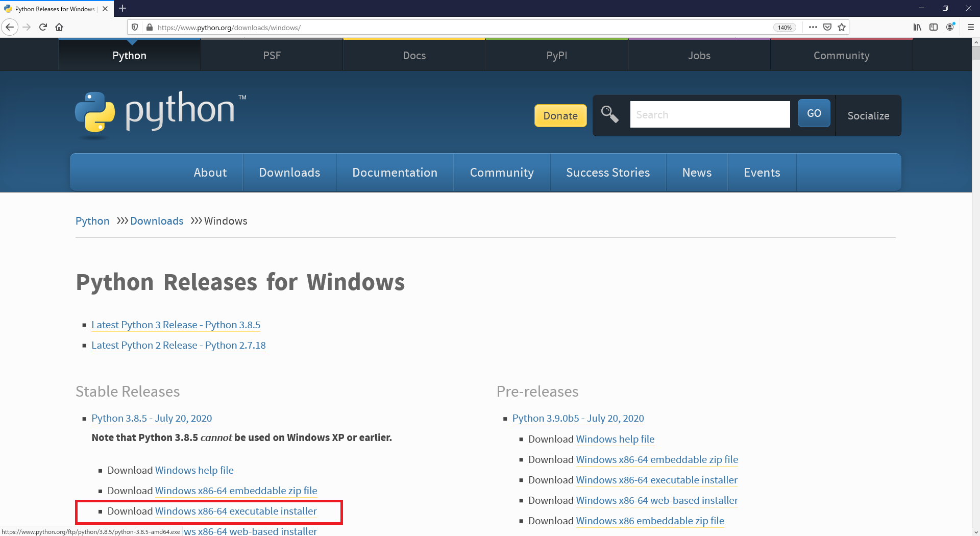Reload the page with the refresh icon
The height and width of the screenshot is (536, 980).
(x=43, y=27)
